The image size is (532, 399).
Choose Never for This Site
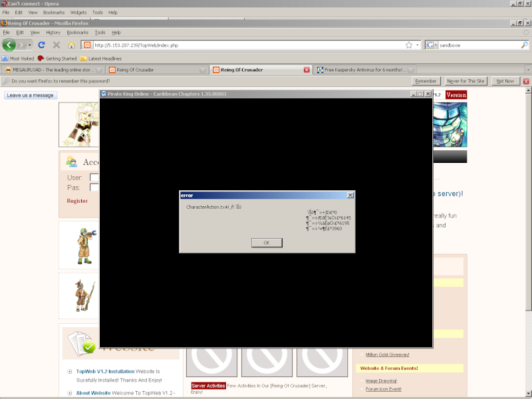coord(465,81)
